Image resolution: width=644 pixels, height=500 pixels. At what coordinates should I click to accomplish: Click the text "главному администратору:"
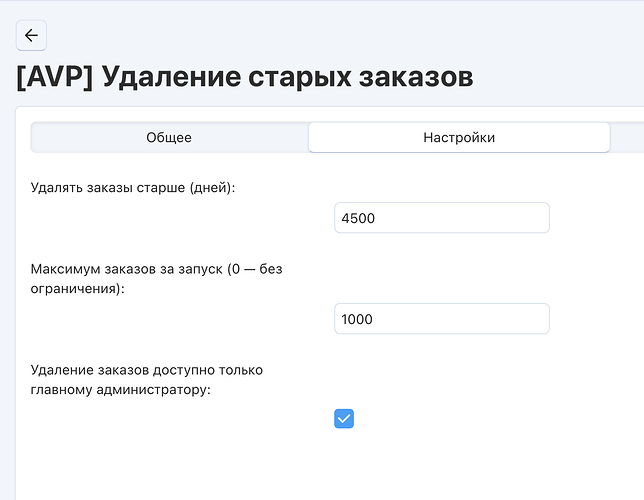(120, 389)
